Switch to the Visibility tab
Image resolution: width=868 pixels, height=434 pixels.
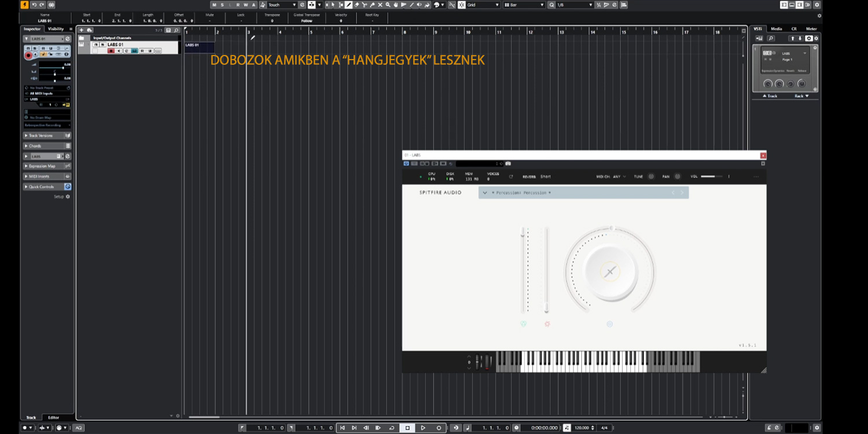(x=56, y=29)
